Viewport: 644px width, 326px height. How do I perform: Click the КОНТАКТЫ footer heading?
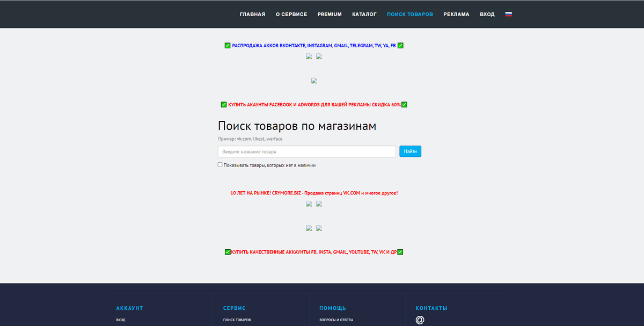tap(431, 308)
